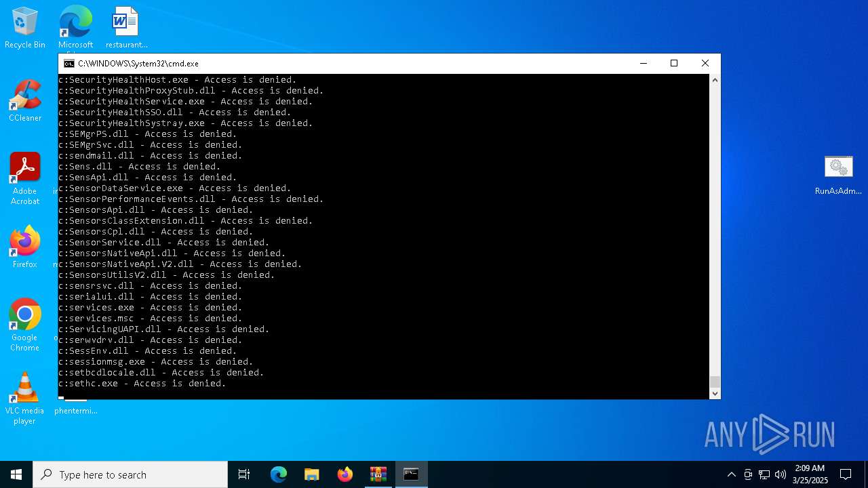The height and width of the screenshot is (488, 868).
Task: Click the c:Sens.dll output line
Action: point(140,167)
